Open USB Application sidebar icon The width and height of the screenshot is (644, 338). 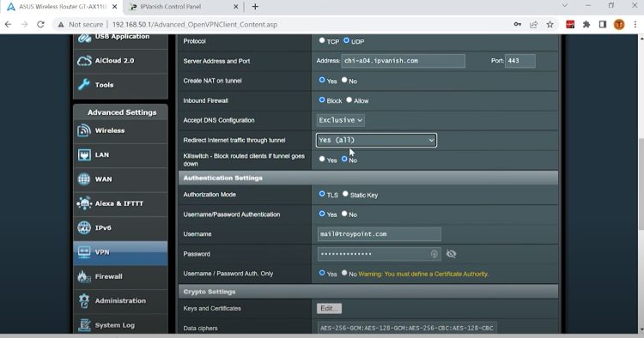[x=84, y=38]
